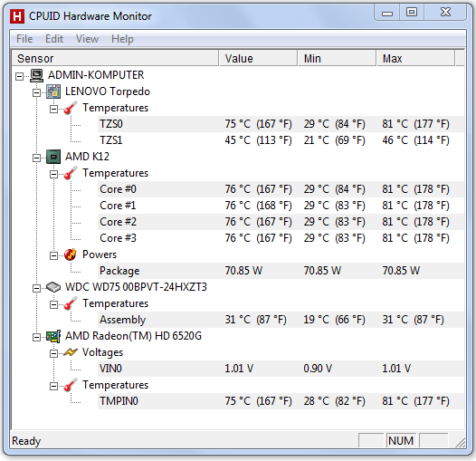Screen dimensions: 476x461
Task: Click thermometer icon under AMD Radeon
Action: 71,385
